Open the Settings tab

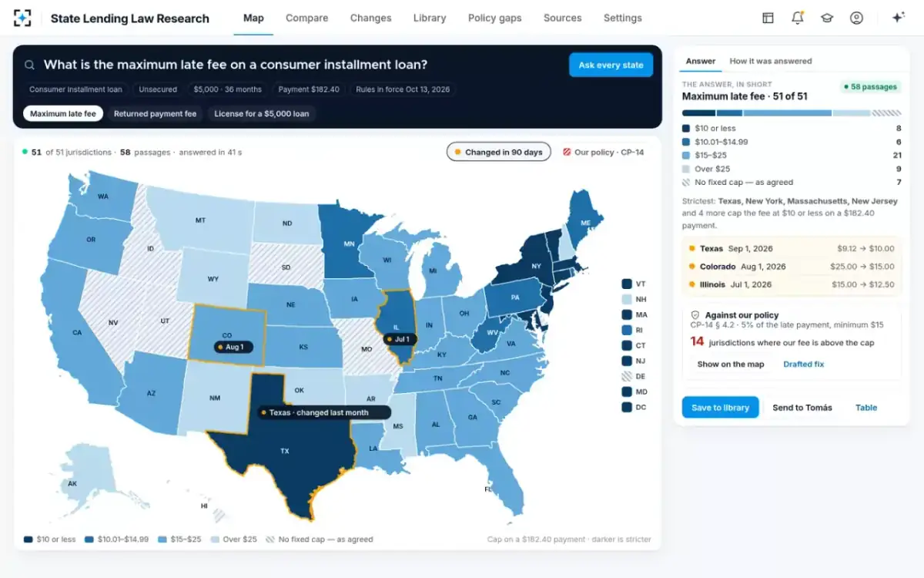coord(623,18)
